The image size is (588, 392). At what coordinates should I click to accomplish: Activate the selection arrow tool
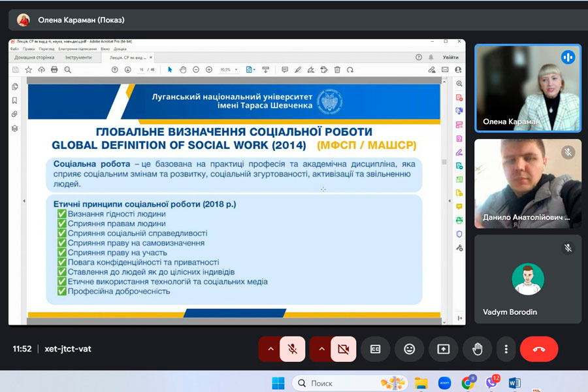(x=170, y=70)
